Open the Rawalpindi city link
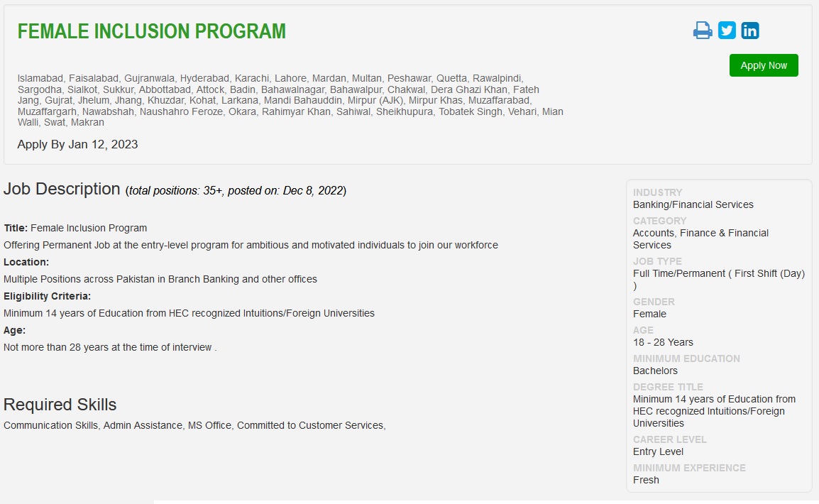Image resolution: width=819 pixels, height=504 pixels. 497,78
